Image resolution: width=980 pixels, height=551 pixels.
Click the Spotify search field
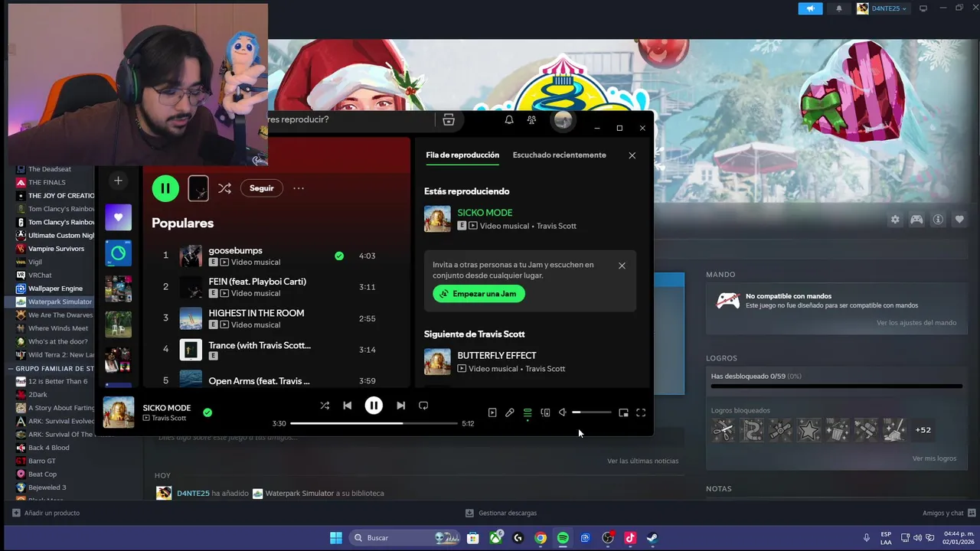351,119
